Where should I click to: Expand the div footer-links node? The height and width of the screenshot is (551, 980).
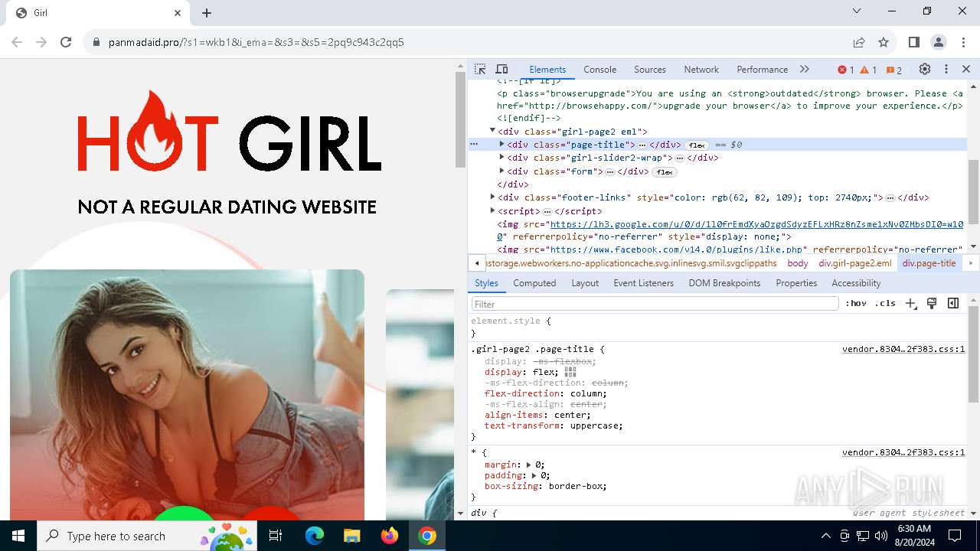(492, 197)
